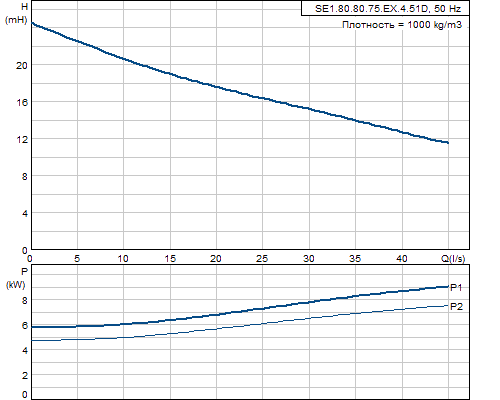Click the 20 tick on head axis
500x400 pixels.
22,65
